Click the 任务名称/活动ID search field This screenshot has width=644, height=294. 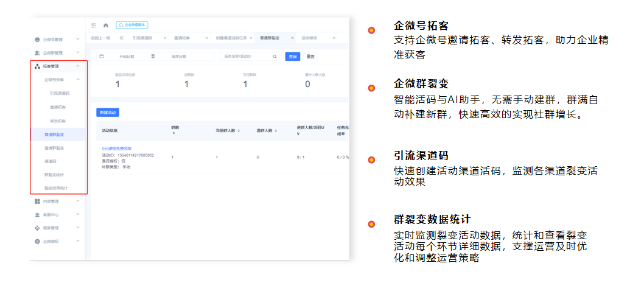247,57
